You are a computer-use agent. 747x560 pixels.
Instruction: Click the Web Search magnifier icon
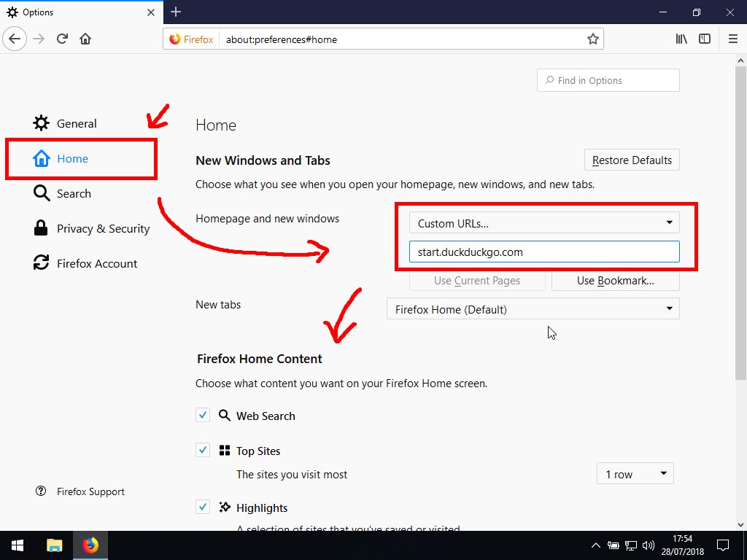point(225,415)
